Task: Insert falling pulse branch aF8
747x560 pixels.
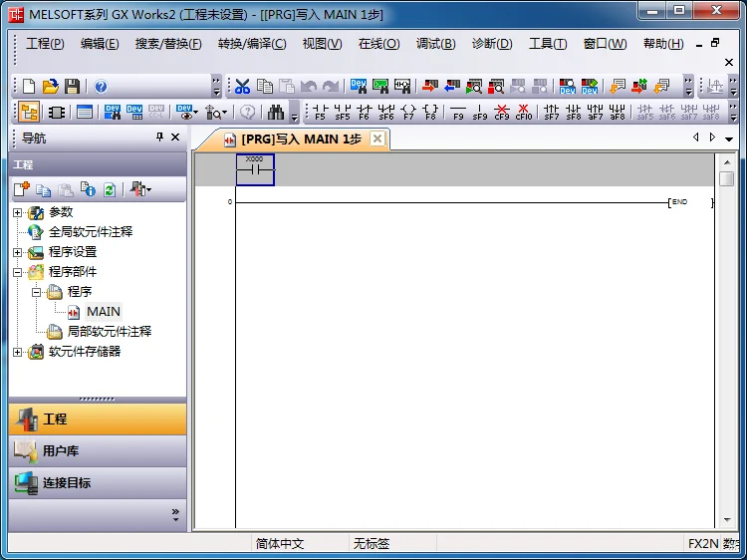Action: (x=617, y=113)
